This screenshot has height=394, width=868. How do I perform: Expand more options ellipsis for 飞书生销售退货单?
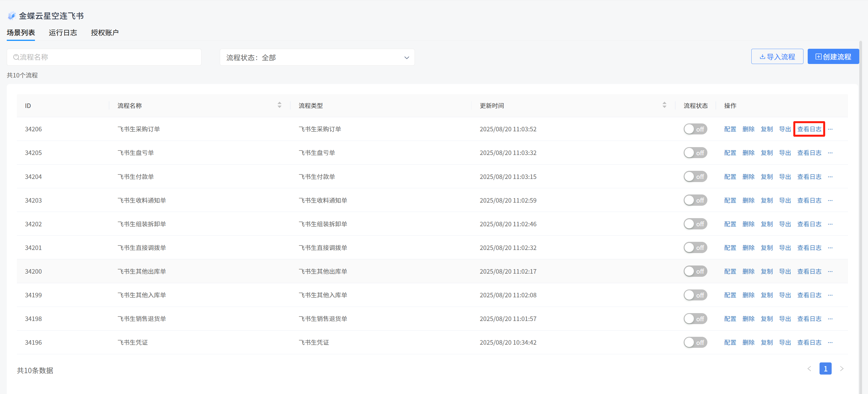coord(830,319)
